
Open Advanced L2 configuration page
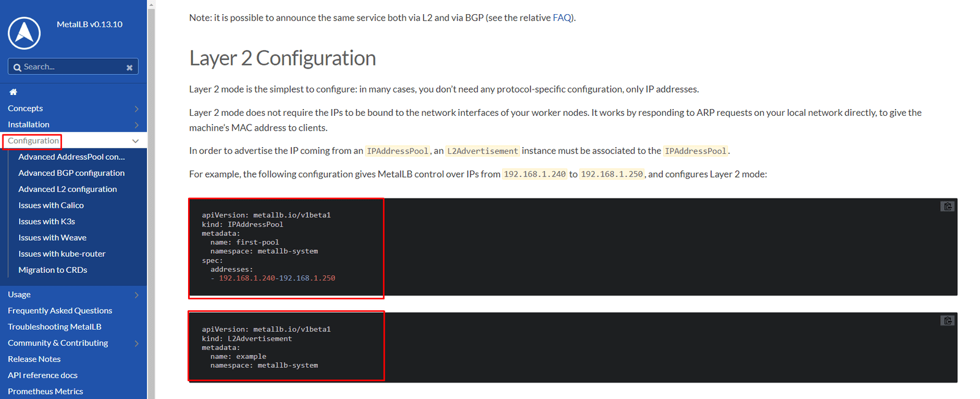tap(67, 189)
